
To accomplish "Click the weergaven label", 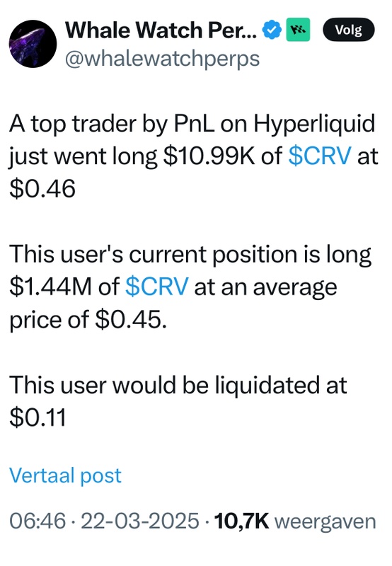I will coord(325,522).
